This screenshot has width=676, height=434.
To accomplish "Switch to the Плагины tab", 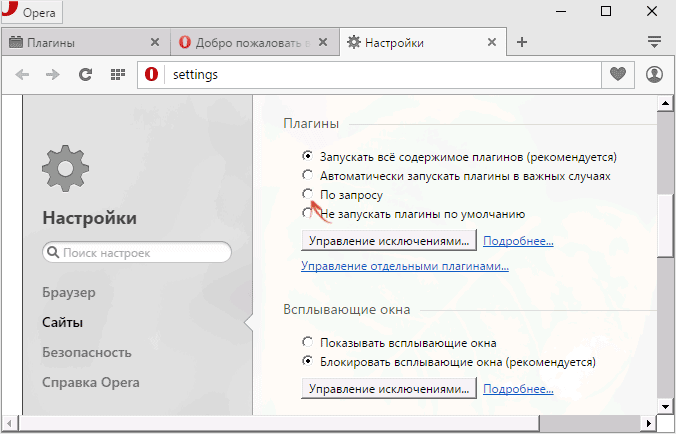I will click(86, 42).
